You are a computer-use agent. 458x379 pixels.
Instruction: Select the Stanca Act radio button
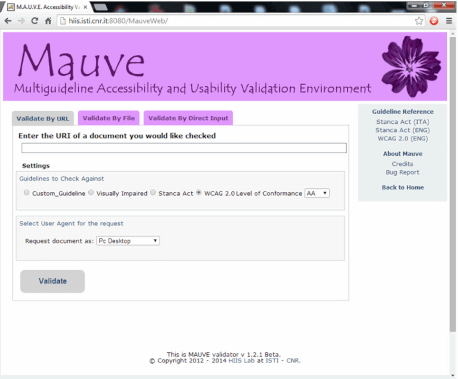[x=153, y=192]
